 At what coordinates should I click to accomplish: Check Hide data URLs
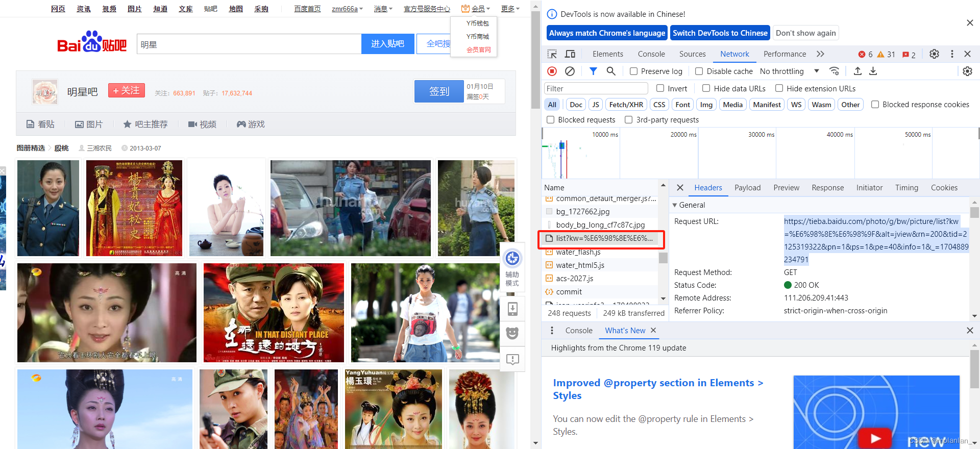(x=706, y=88)
